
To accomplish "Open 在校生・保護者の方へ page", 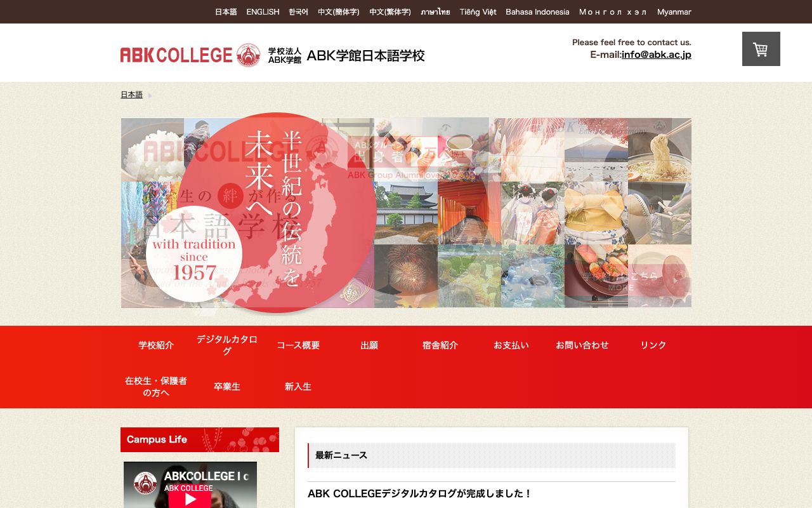I will [156, 387].
